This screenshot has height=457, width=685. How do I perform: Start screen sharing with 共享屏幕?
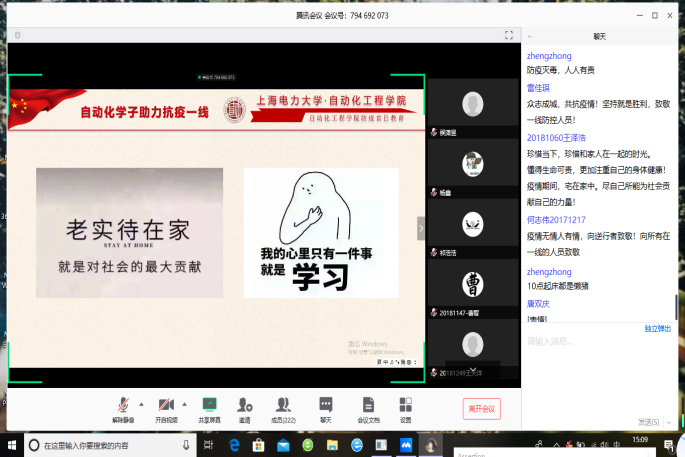tap(209, 407)
